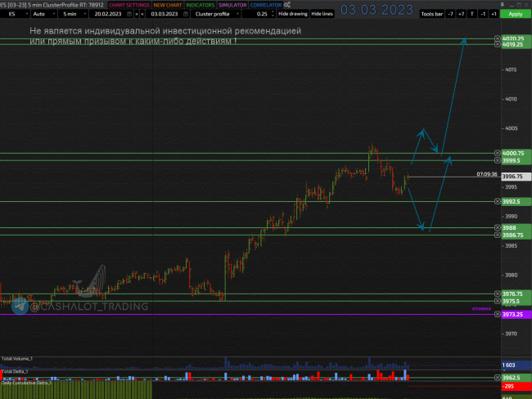The height and width of the screenshot is (399, 532).
Task: Decrease the 0.25 tick step value
Action: click(x=273, y=16)
